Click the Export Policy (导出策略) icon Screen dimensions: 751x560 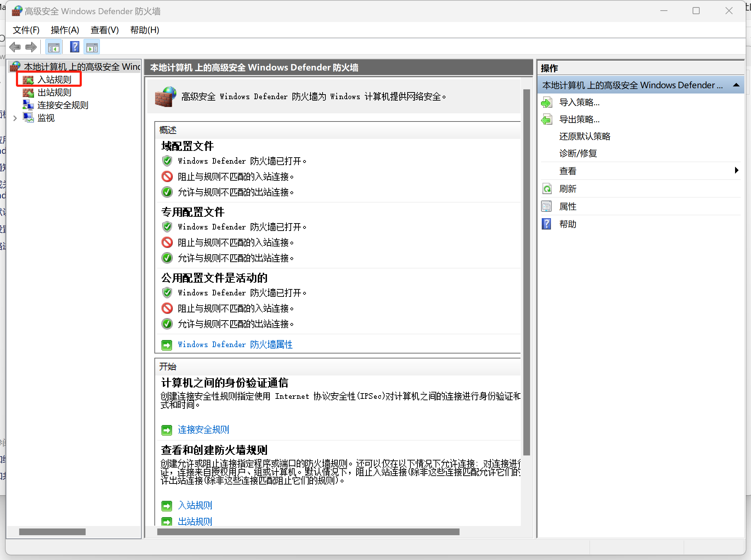pos(547,120)
